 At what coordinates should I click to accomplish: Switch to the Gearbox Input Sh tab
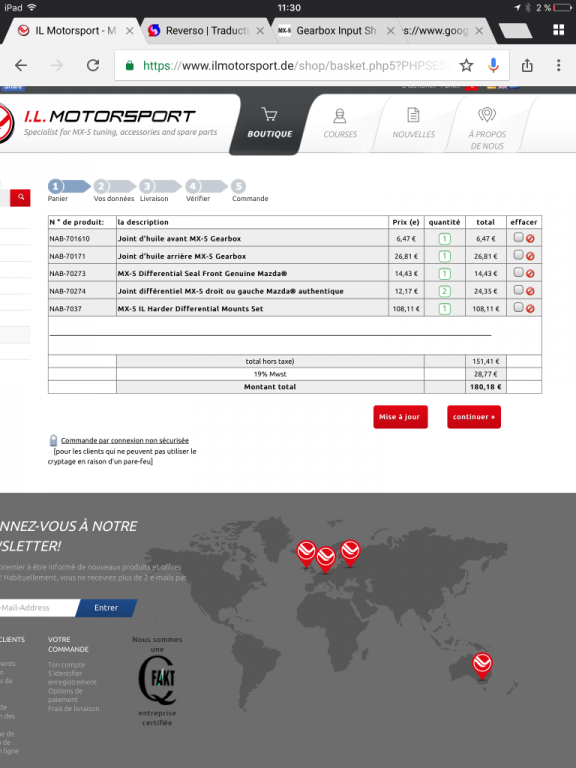pos(336,31)
